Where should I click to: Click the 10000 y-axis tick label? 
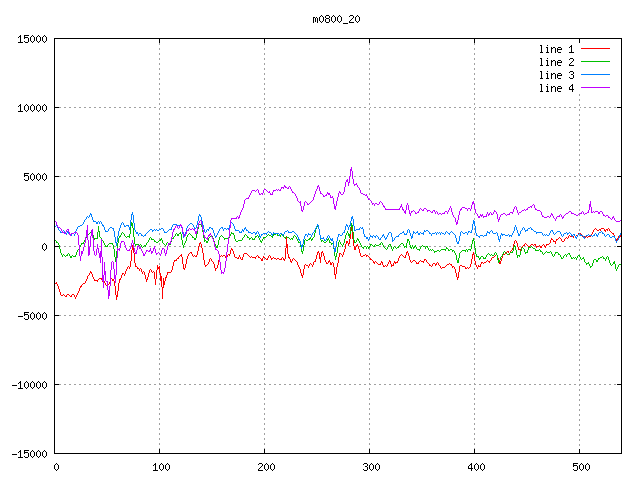point(32,108)
